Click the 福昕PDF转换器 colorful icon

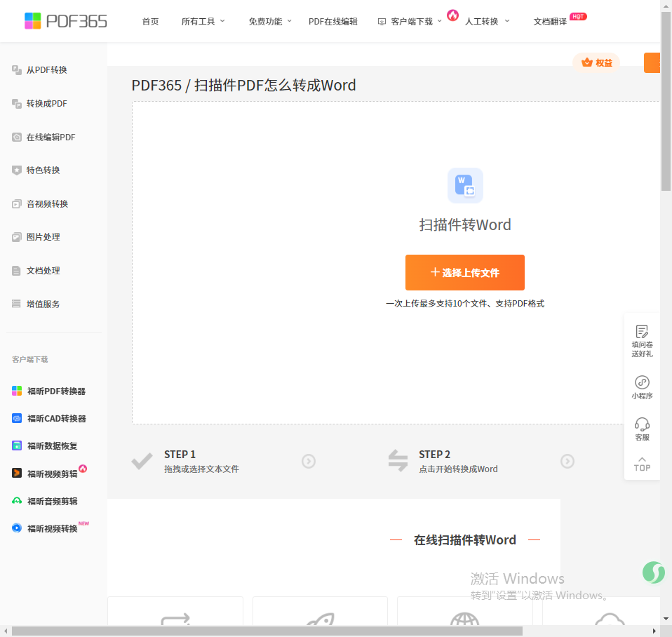pos(17,391)
